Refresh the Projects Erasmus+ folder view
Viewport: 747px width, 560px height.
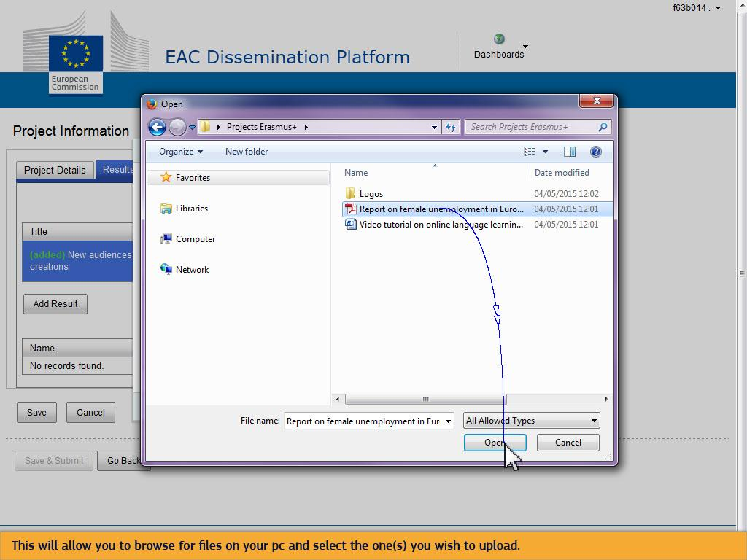pyautogui.click(x=451, y=127)
